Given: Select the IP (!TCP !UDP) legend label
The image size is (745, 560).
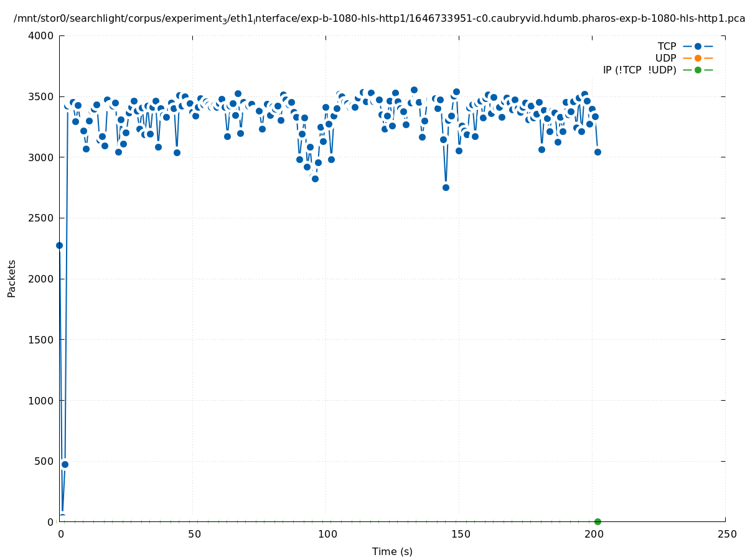Looking at the screenshot, I should (639, 70).
